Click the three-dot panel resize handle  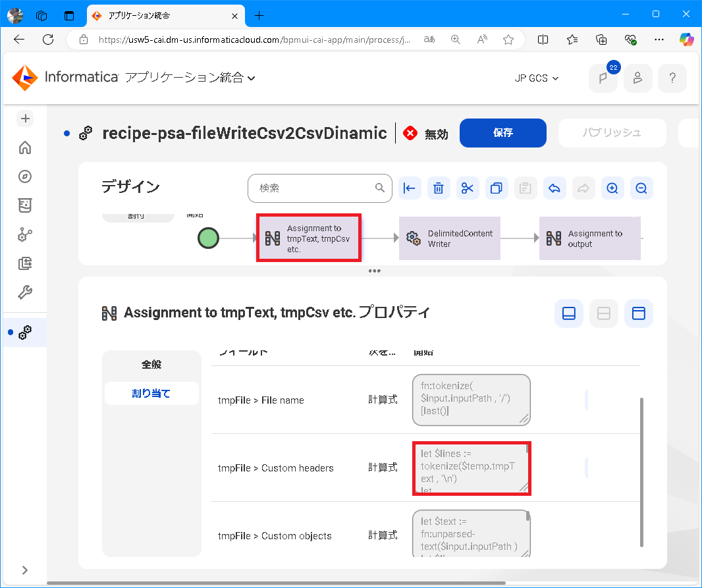(374, 271)
